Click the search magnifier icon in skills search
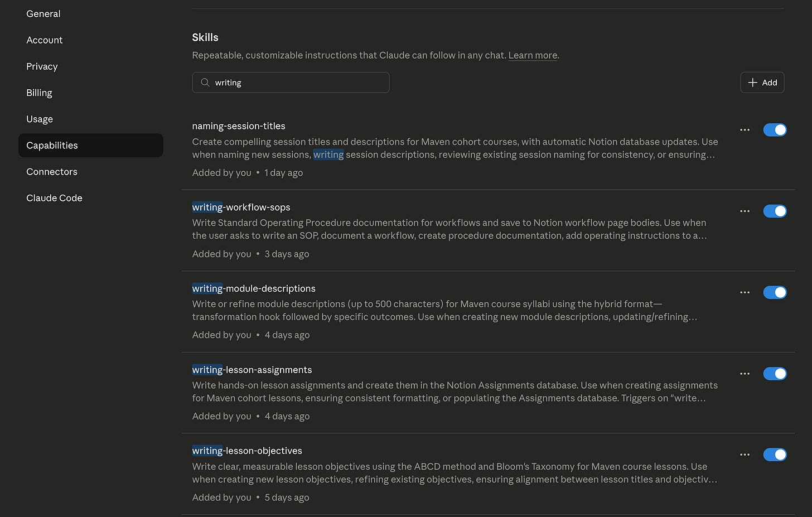Image resolution: width=812 pixels, height=517 pixels. pyautogui.click(x=205, y=83)
